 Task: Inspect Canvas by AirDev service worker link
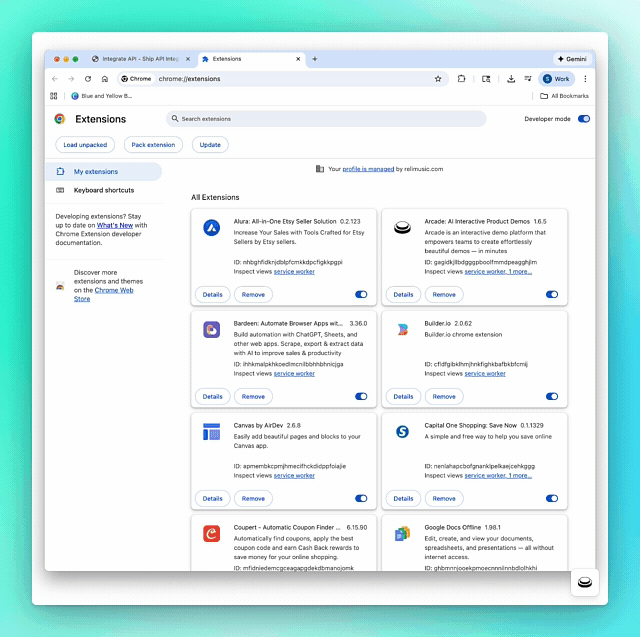pyautogui.click(x=294, y=475)
